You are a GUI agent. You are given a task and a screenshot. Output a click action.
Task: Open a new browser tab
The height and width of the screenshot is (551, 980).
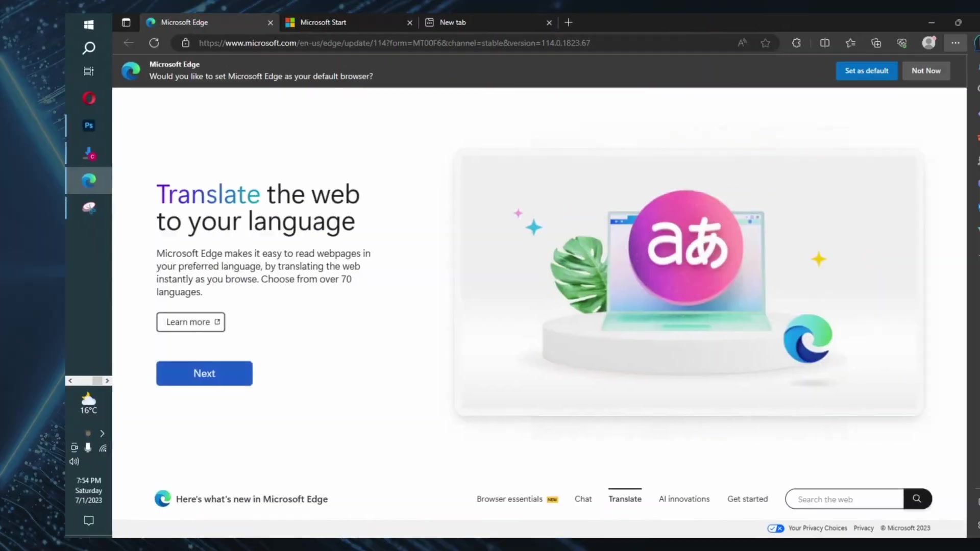point(569,22)
